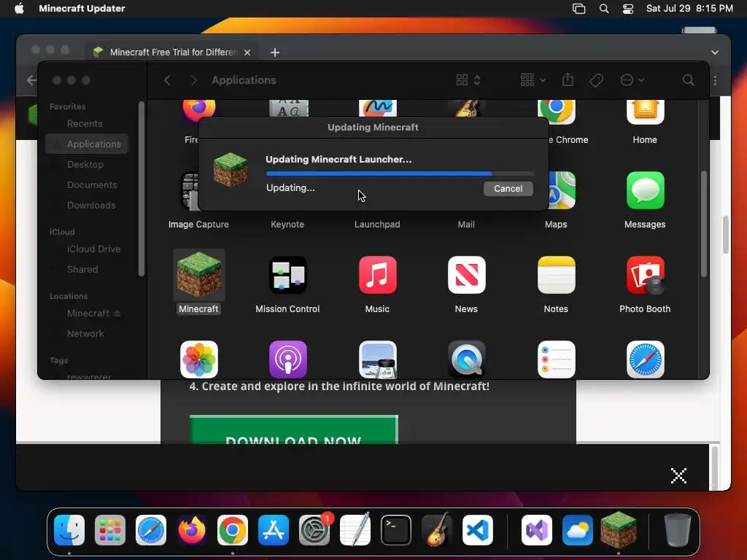Click the browser back arrow
This screenshot has width=747, height=560.
click(x=31, y=80)
